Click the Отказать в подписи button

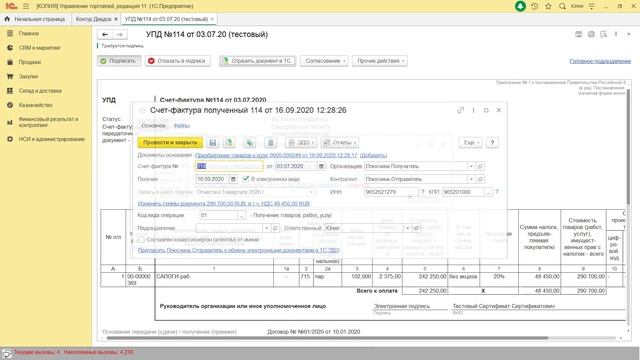pyautogui.click(x=178, y=61)
